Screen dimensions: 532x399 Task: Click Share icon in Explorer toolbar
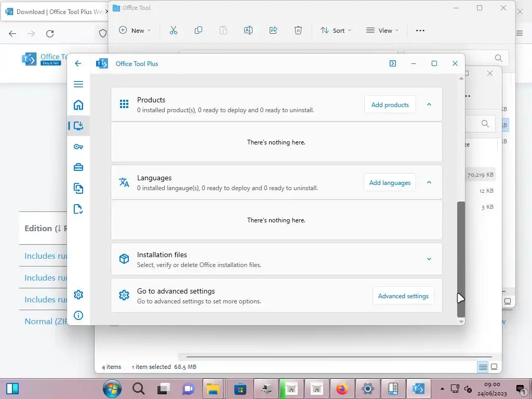pos(273,31)
